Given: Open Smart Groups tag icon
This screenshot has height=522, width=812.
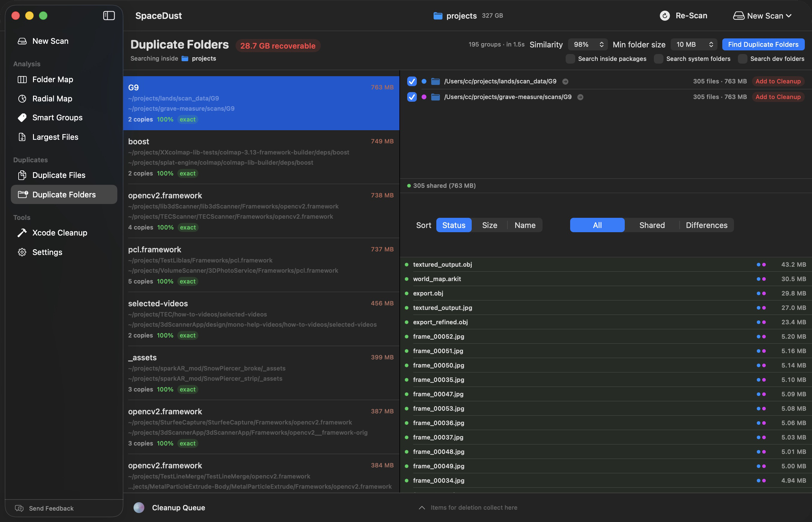Looking at the screenshot, I should tap(22, 118).
